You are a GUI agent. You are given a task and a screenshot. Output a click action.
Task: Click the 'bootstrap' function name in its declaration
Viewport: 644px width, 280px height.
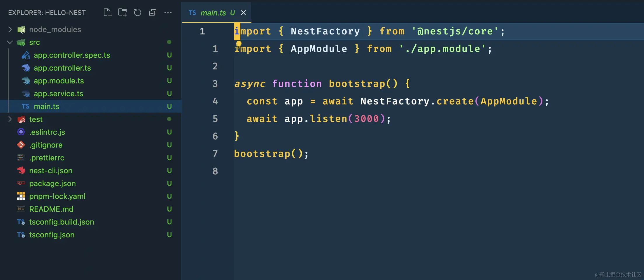(357, 84)
